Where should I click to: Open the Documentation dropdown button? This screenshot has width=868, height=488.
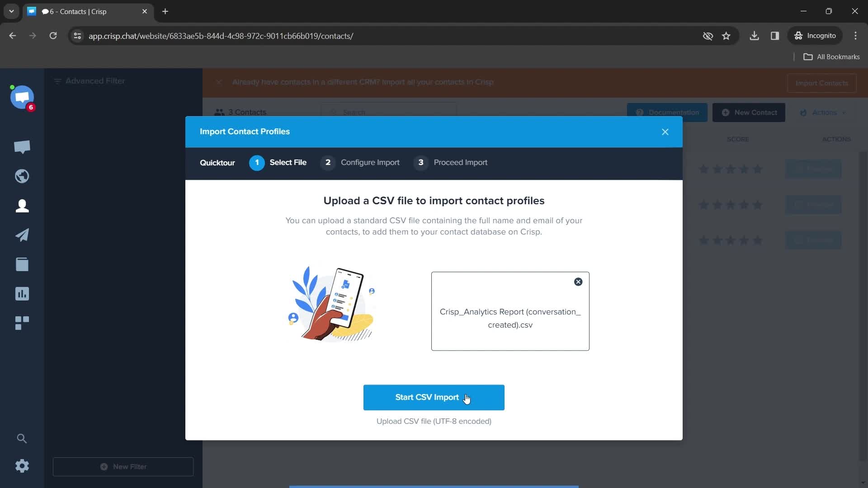(x=667, y=113)
